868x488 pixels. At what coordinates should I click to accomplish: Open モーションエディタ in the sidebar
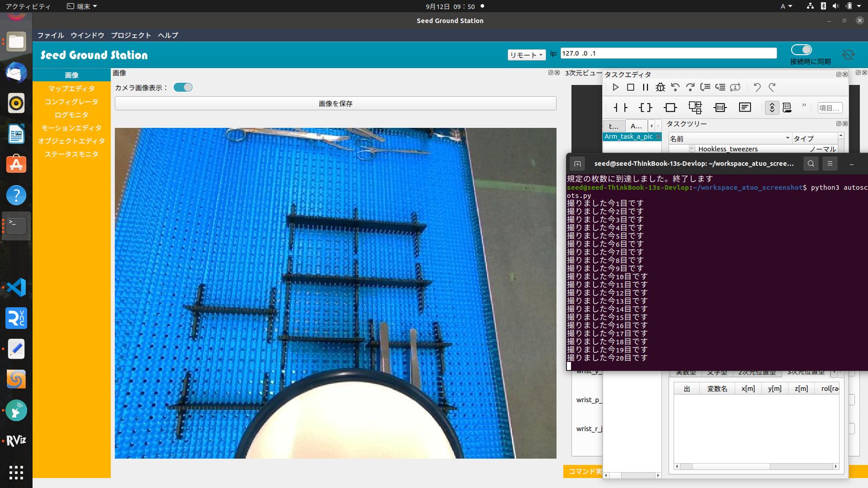[x=71, y=128]
